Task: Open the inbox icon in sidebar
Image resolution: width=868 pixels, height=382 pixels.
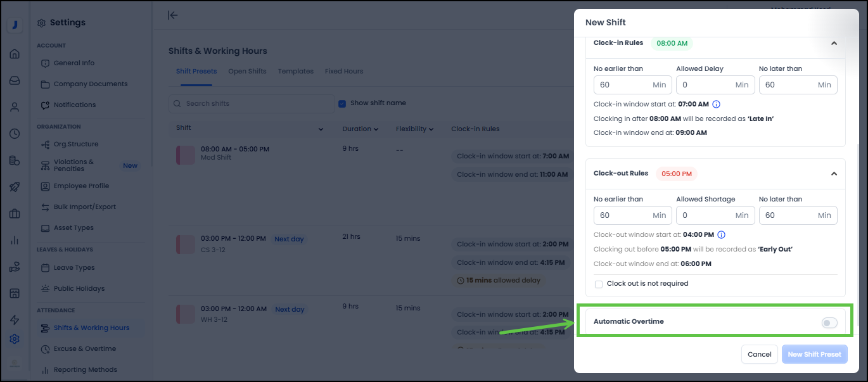Action: tap(14, 80)
